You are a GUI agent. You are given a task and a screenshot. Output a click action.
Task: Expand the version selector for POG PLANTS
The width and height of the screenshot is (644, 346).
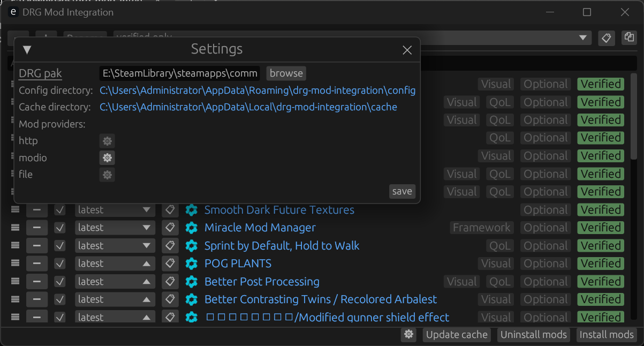[115, 264]
